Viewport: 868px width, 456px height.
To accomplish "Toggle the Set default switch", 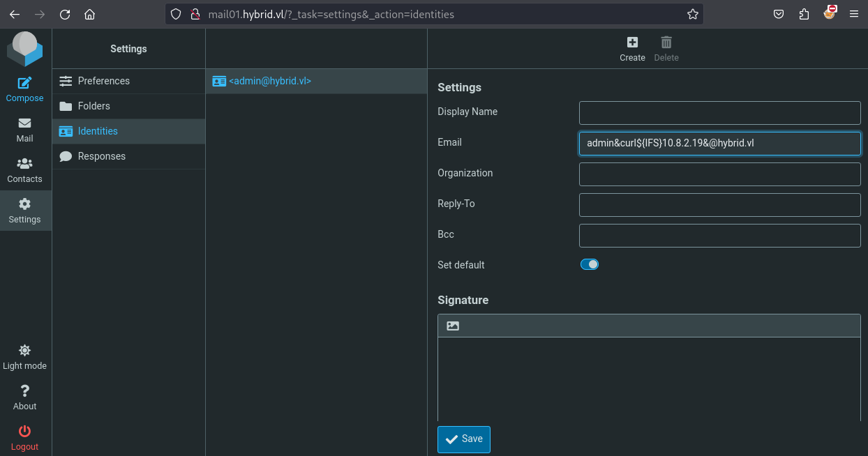I will (590, 265).
